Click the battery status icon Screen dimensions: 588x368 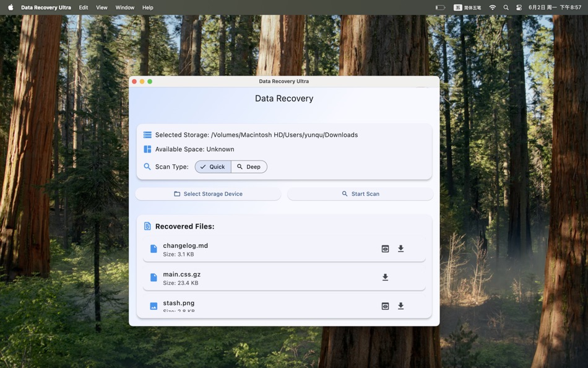click(x=440, y=7)
